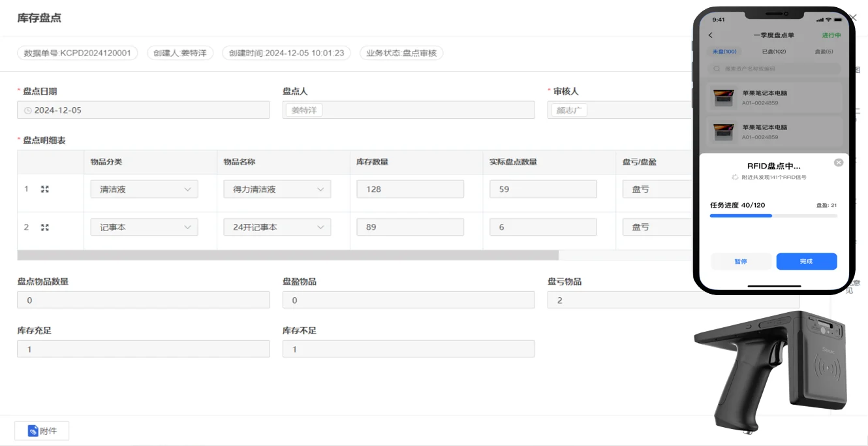Click the 物品名称 column header
Screen dimensions: 868x446
tap(240, 162)
